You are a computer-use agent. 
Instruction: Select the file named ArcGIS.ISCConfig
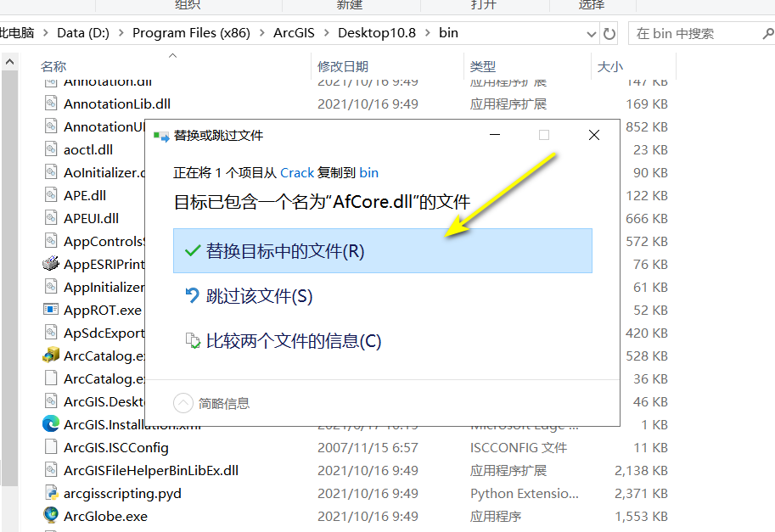point(116,447)
